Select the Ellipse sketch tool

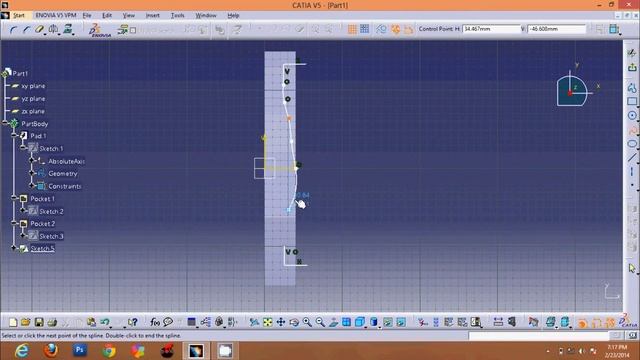pyautogui.click(x=632, y=144)
